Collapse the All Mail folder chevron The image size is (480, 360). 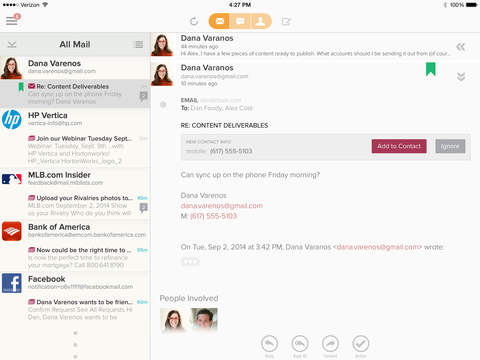coord(12,44)
